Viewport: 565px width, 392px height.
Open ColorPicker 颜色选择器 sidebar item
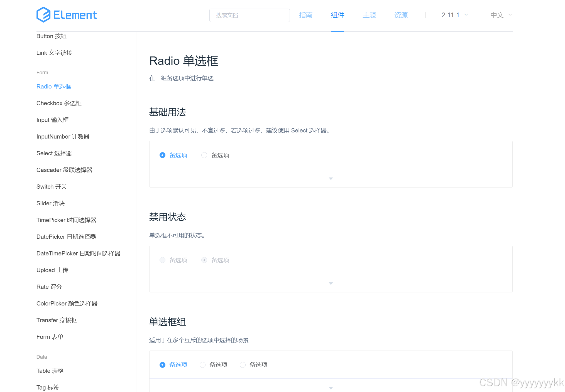tap(67, 304)
